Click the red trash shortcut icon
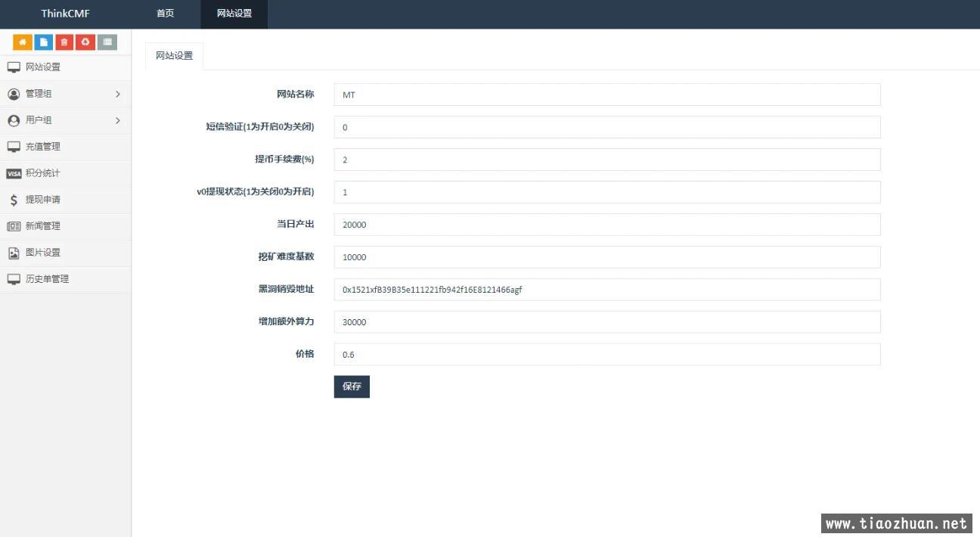This screenshot has width=980, height=537. coord(64,42)
